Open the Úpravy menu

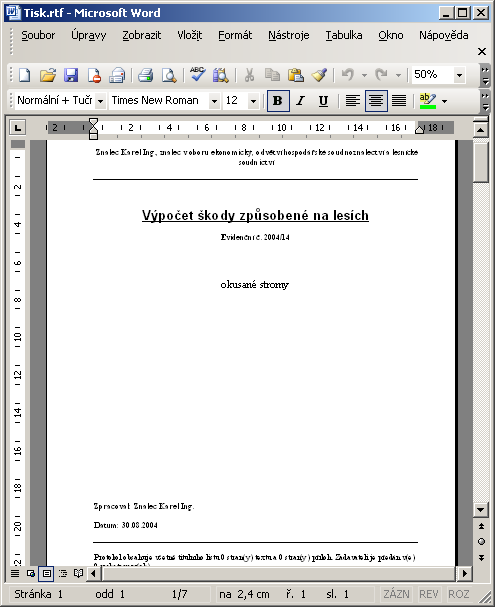pyautogui.click(x=88, y=35)
